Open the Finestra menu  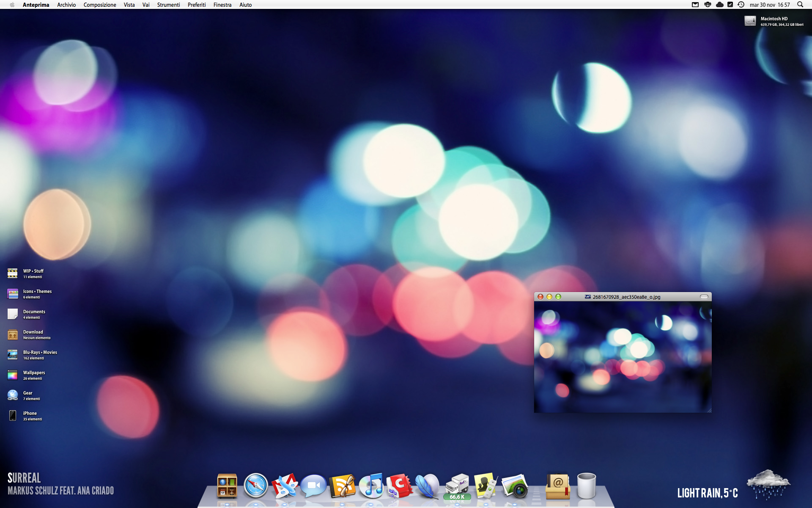pos(222,5)
